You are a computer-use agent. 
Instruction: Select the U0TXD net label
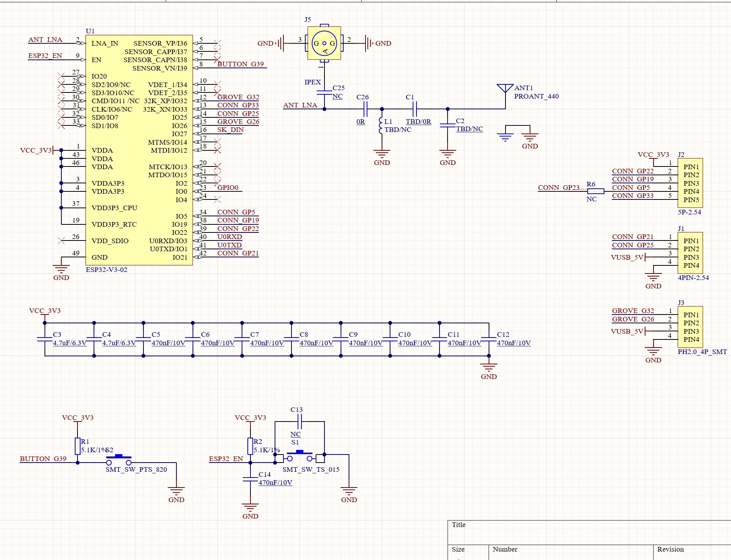point(229,245)
